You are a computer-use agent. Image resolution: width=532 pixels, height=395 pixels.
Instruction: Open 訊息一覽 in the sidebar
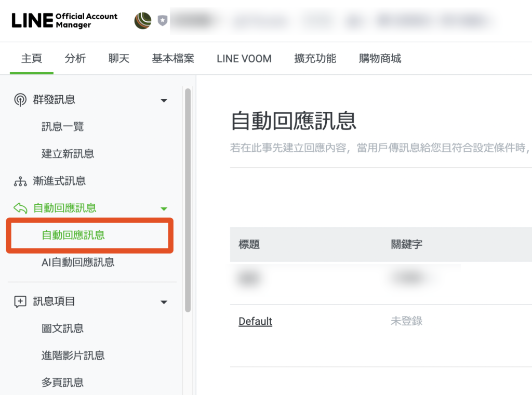63,127
